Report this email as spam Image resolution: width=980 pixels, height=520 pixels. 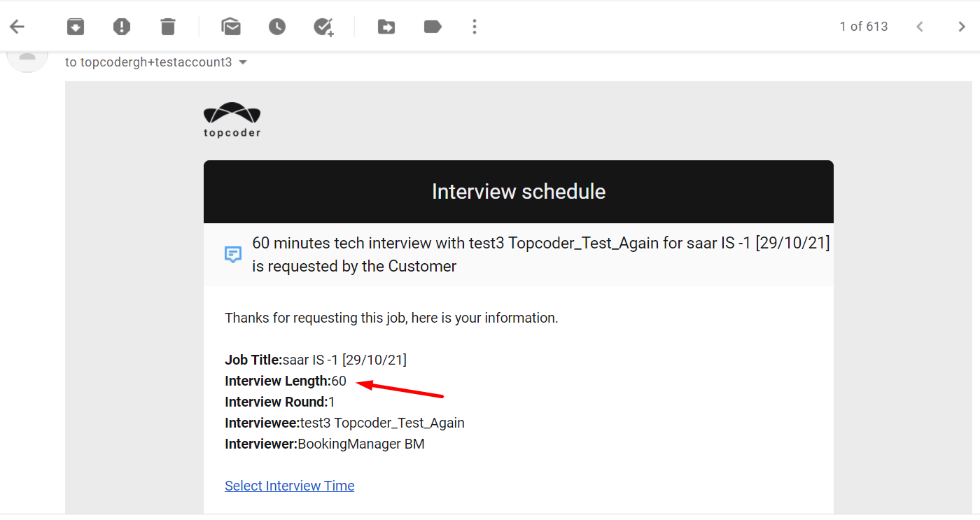point(122,27)
